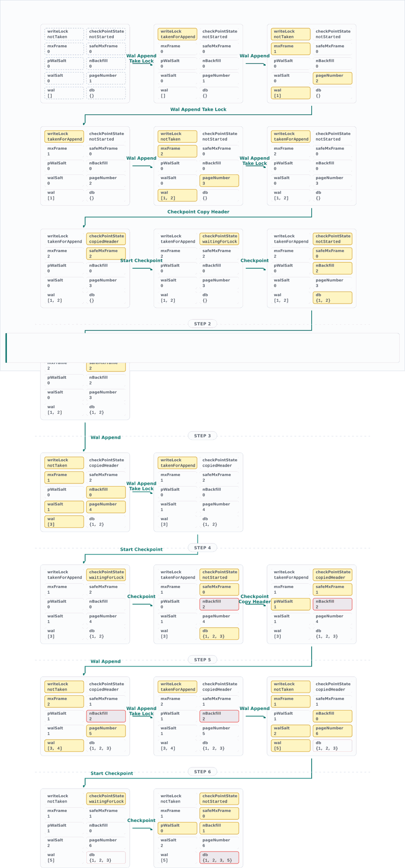Click the dashed wal [] field
The image size is (405, 868).
click(64, 93)
